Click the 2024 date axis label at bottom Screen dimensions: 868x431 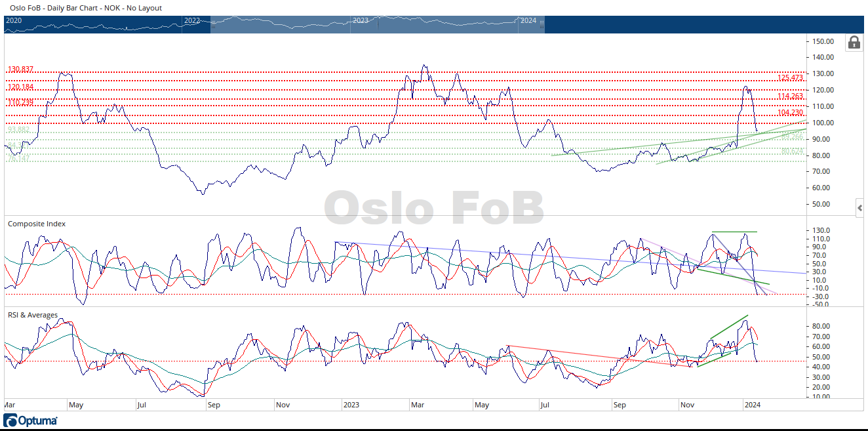click(x=753, y=405)
